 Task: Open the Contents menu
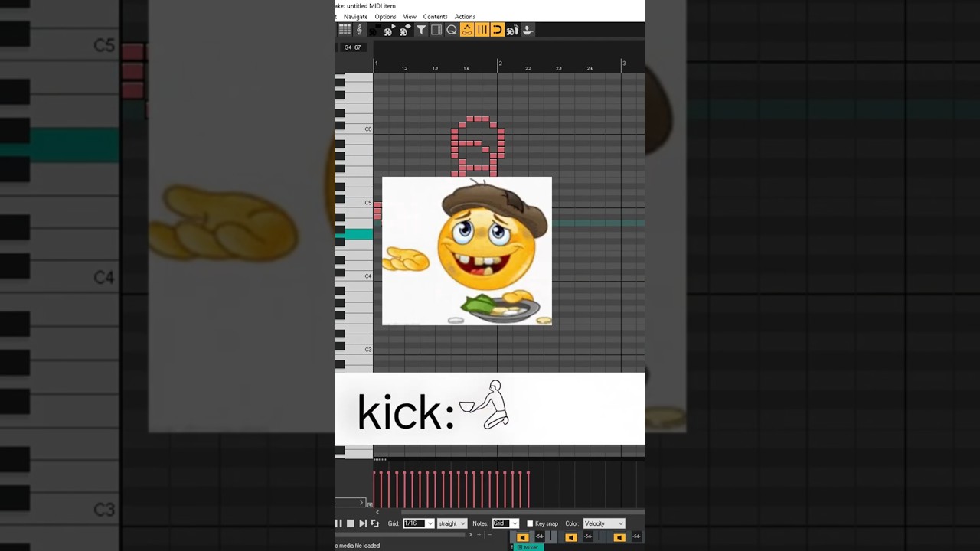[435, 16]
